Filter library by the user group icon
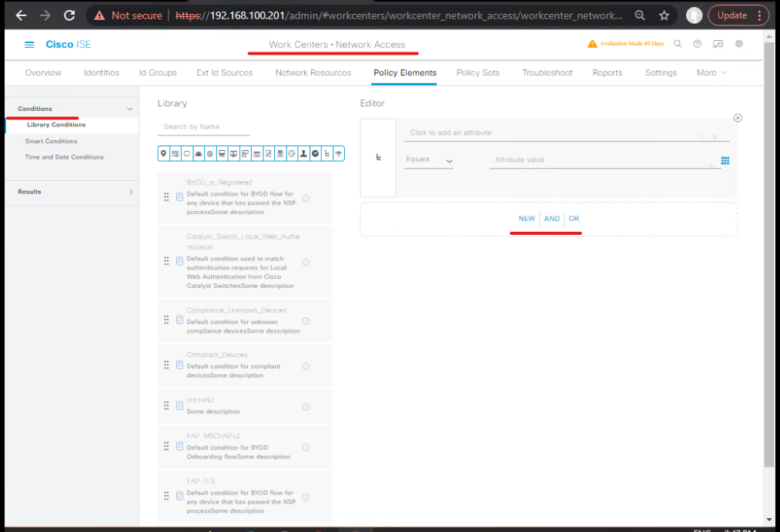Screen dimensions: 780x532 (199, 154)
